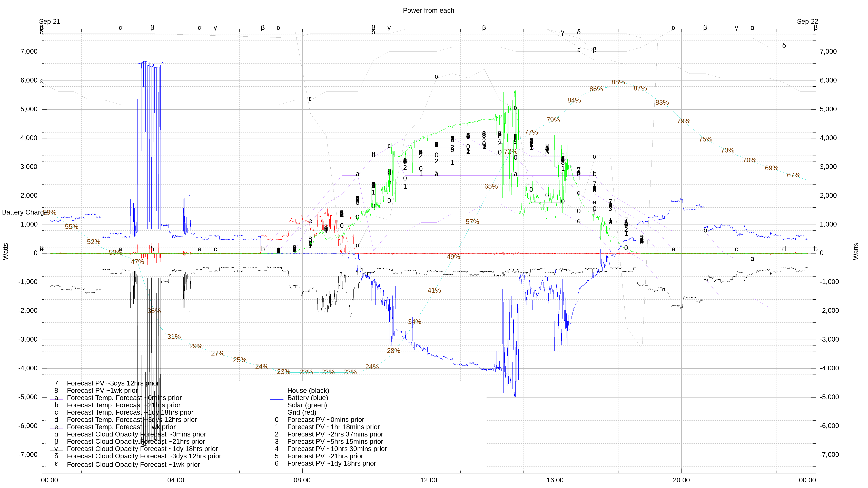Click legend 'Forecast PV ~1wk prior'
This screenshot has height=488, width=868.
pyautogui.click(x=102, y=390)
